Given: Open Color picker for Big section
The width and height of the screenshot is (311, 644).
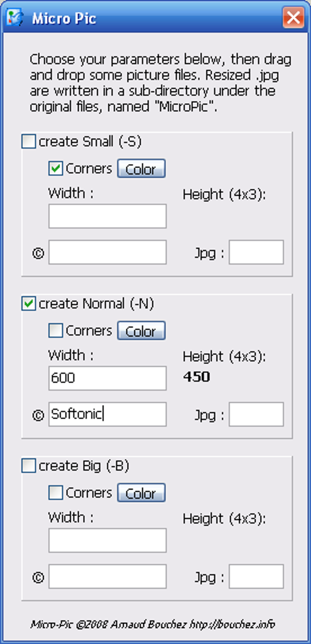Looking at the screenshot, I should [x=141, y=493].
